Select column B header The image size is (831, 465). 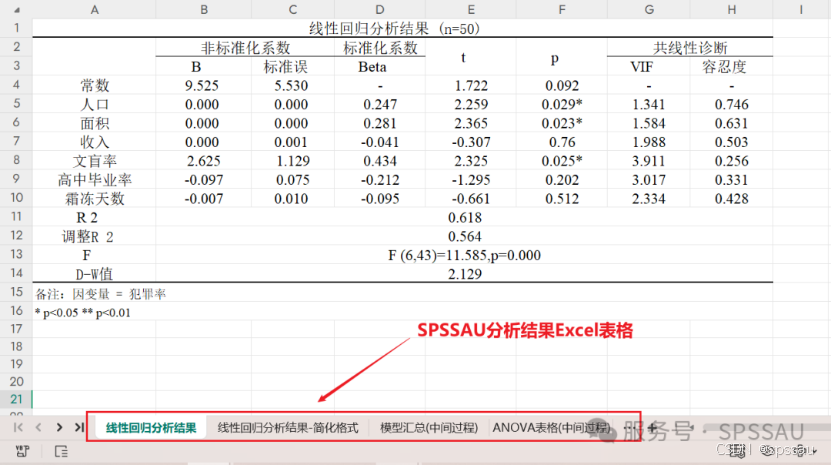pyautogui.click(x=204, y=10)
